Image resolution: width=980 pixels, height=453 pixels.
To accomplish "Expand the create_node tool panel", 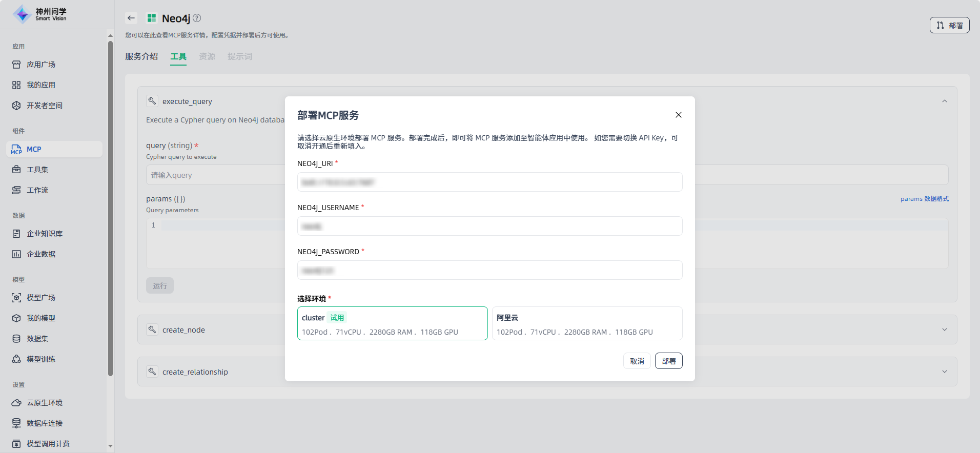I will tap(944, 330).
